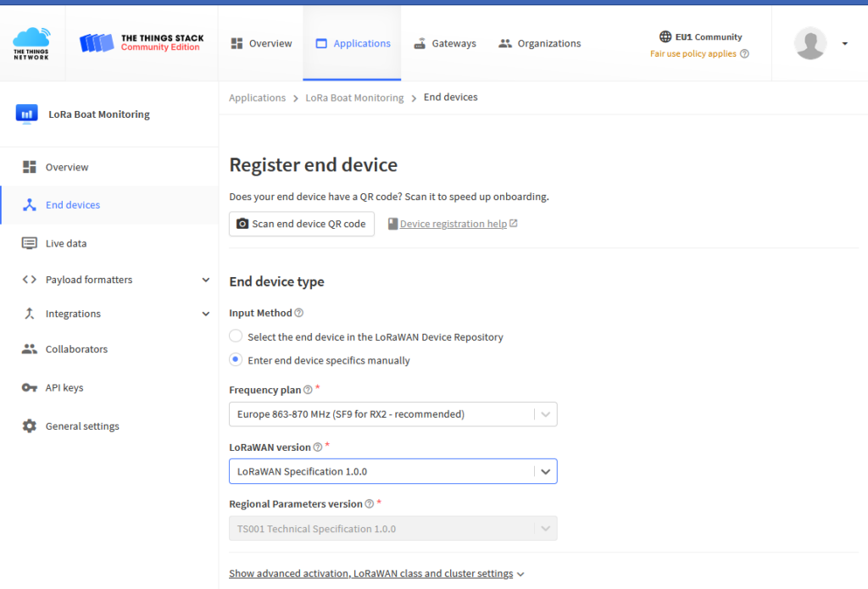
Task: Click Scan end device QR code button
Action: pos(302,224)
